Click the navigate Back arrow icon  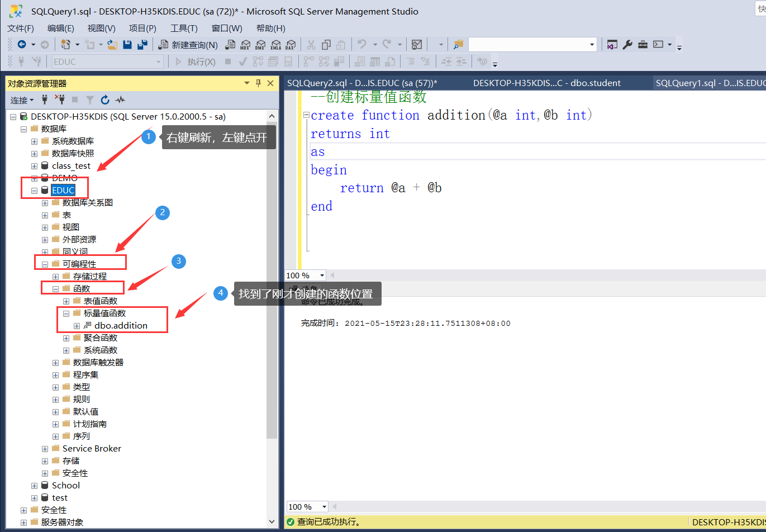tap(22, 45)
